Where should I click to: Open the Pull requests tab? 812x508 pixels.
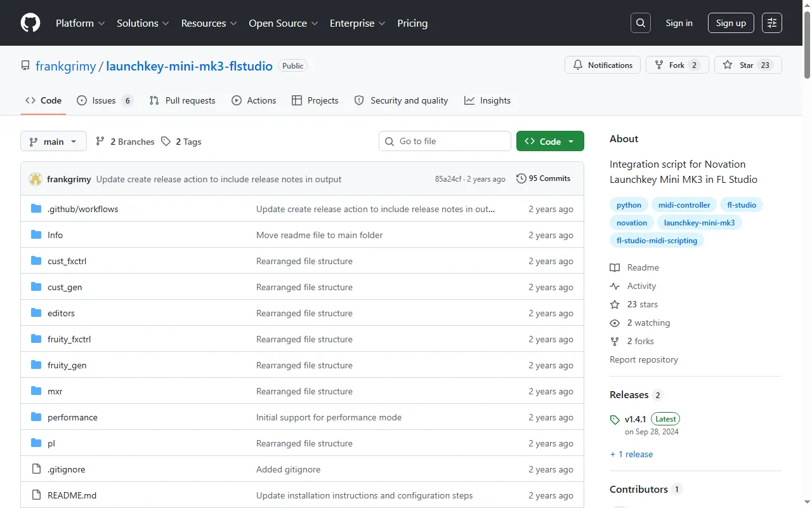(x=182, y=100)
